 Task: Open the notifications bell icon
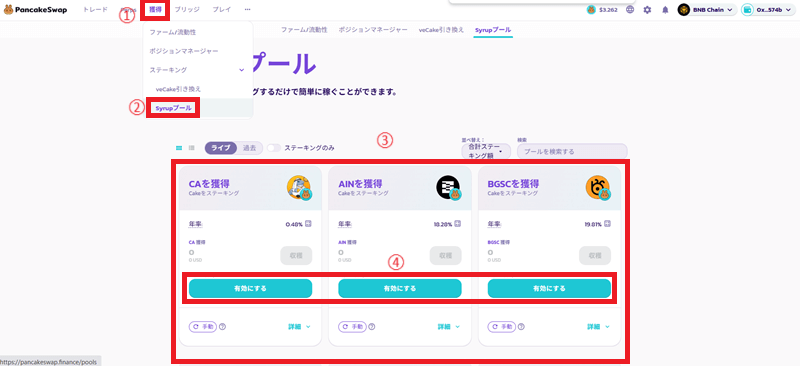tap(665, 10)
